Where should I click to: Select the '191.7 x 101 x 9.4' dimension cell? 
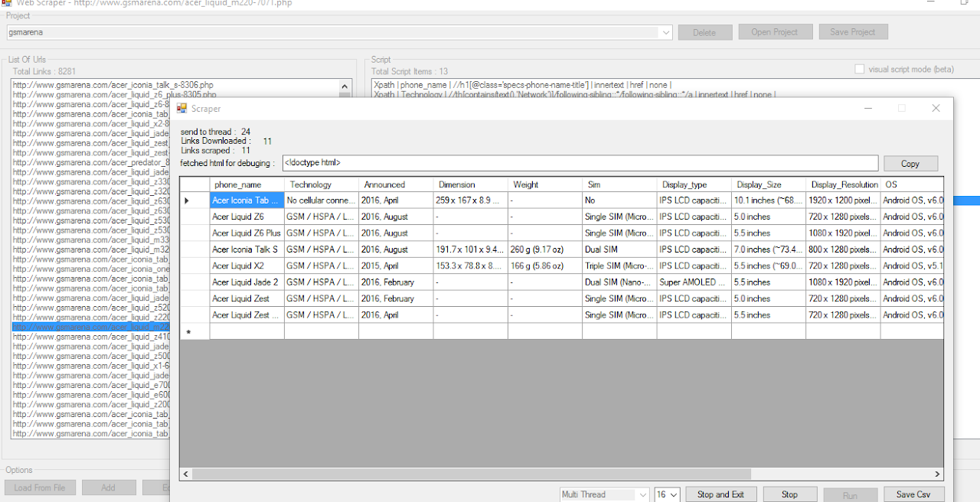[470, 249]
